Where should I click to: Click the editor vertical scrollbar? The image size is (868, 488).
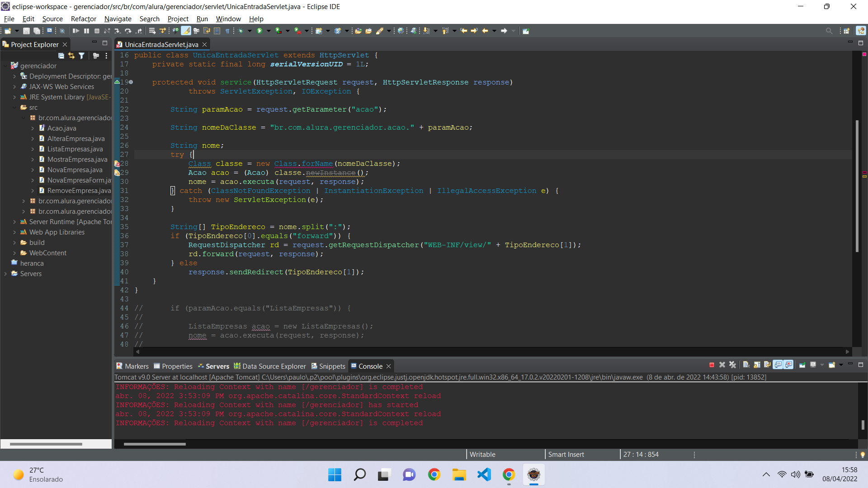[857, 186]
